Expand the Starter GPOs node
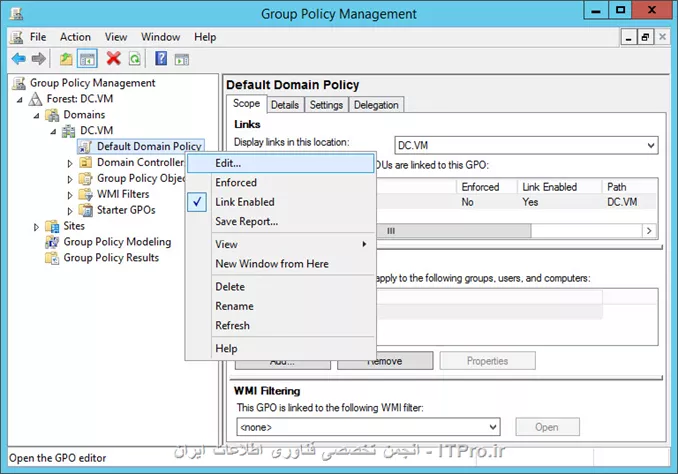Image resolution: width=678 pixels, height=474 pixels. [70, 211]
